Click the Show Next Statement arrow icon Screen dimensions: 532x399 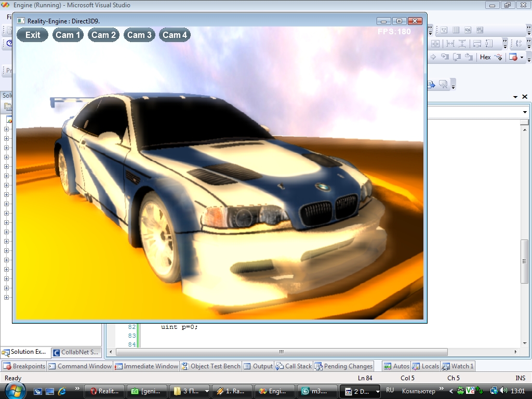pyautogui.click(x=433, y=57)
